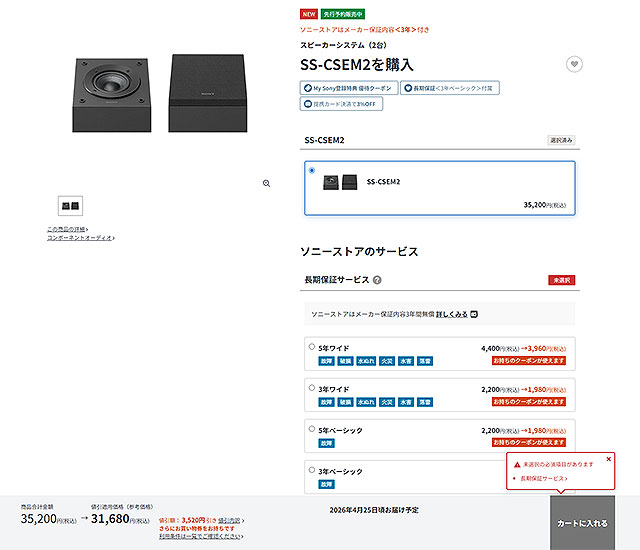Open the 詳しくみる warranty details link
The height and width of the screenshot is (550, 640).
click(x=451, y=314)
